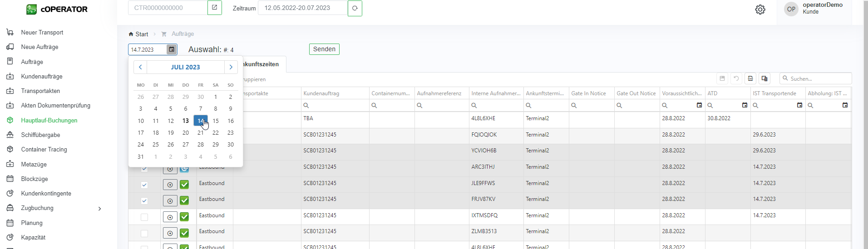Image resolution: width=868 pixels, height=249 pixels.
Task: Open arrow button in row JLE9FFWS
Action: point(170,185)
